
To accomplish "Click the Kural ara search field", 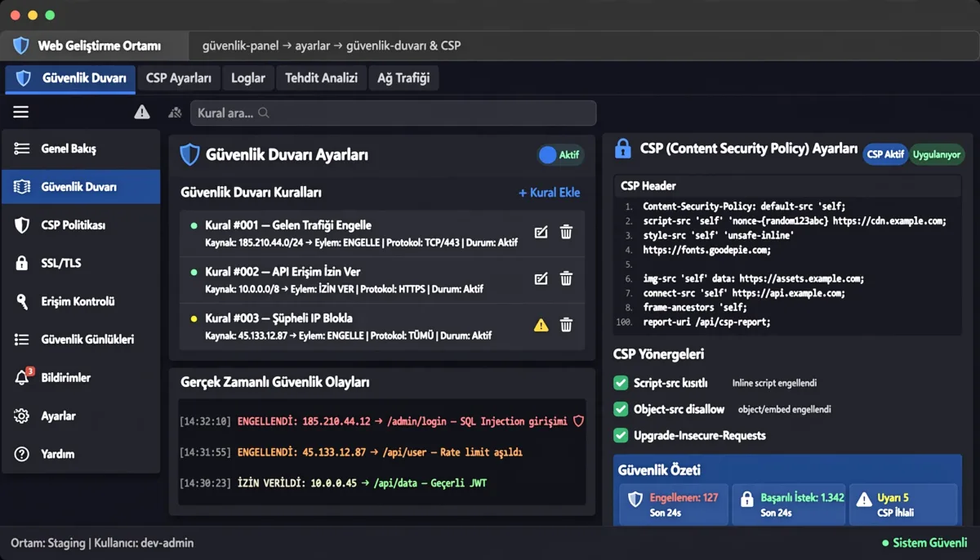I will point(393,113).
